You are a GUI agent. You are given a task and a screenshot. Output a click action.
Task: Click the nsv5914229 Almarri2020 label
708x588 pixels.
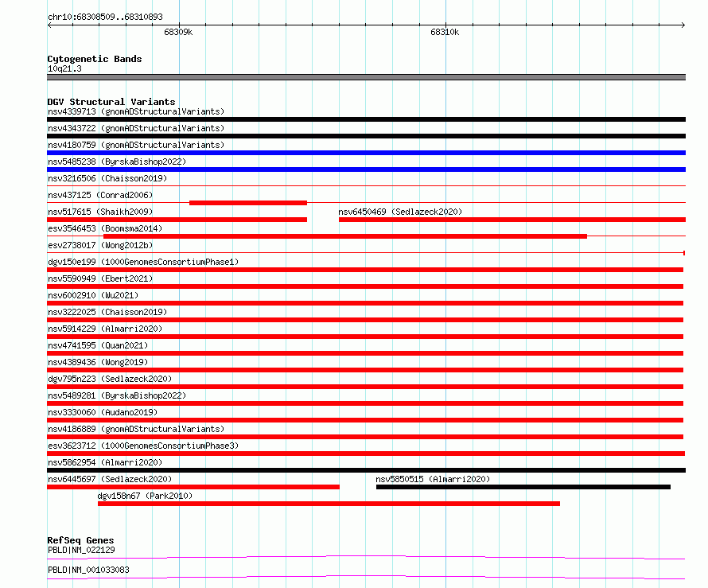click(105, 329)
